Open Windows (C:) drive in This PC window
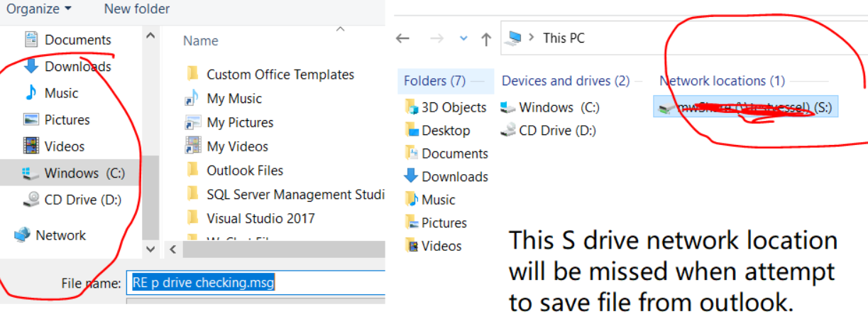The height and width of the screenshot is (329, 868). (x=551, y=107)
